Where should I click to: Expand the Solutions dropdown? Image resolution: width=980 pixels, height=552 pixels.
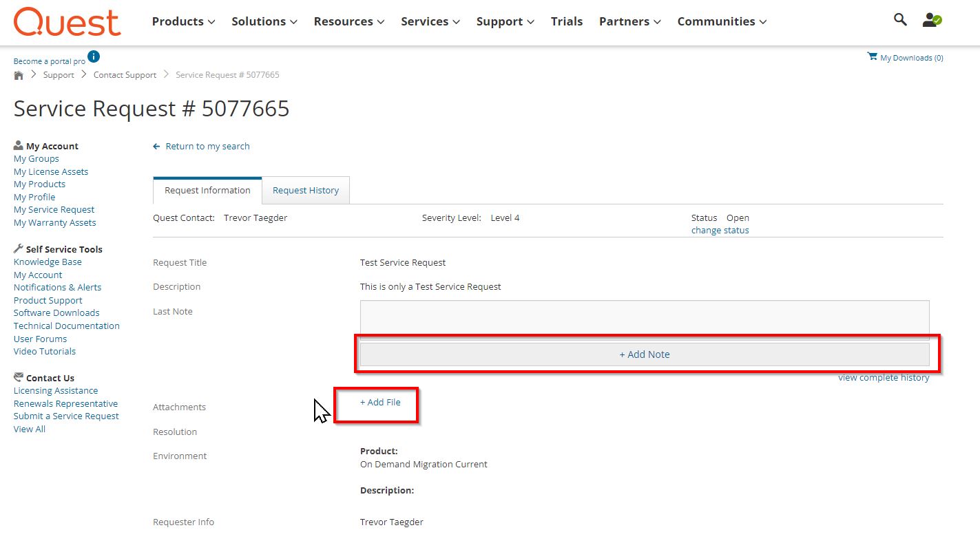coord(264,22)
